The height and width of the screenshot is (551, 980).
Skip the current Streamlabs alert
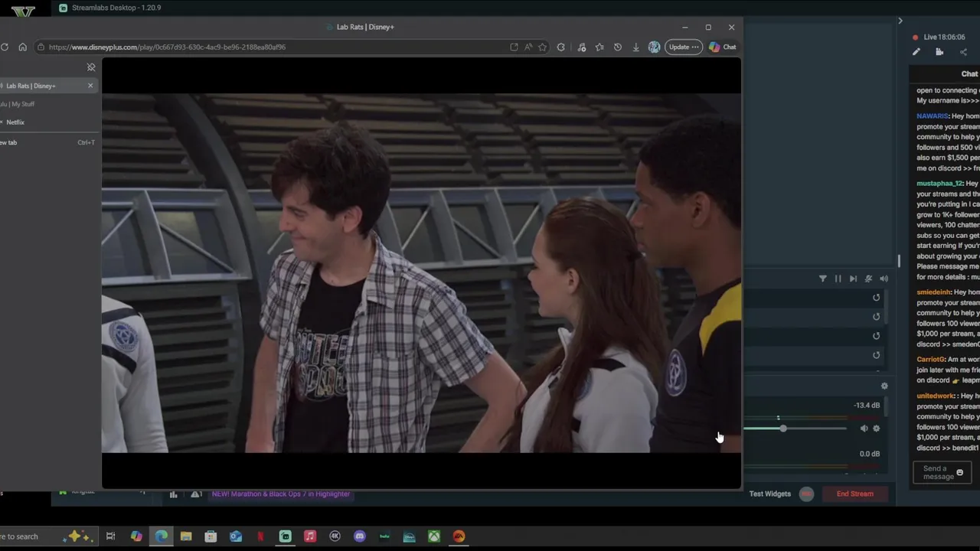point(853,279)
